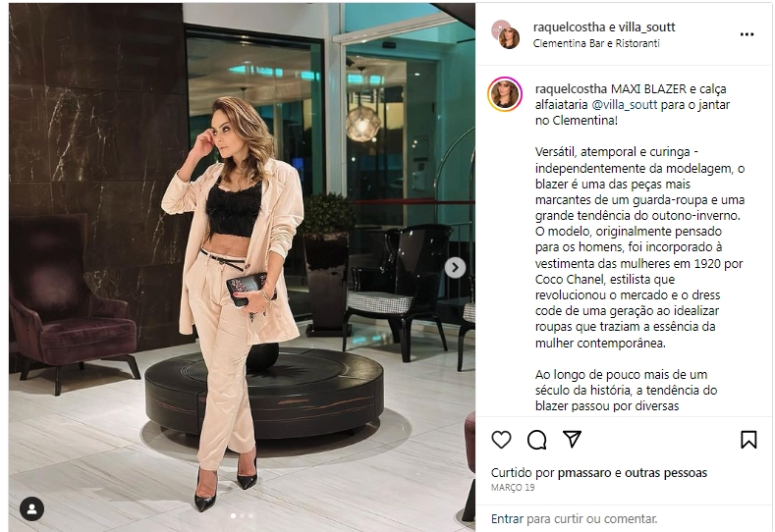View outras pessoas who liked
The width and height of the screenshot is (775, 532).
point(666,473)
